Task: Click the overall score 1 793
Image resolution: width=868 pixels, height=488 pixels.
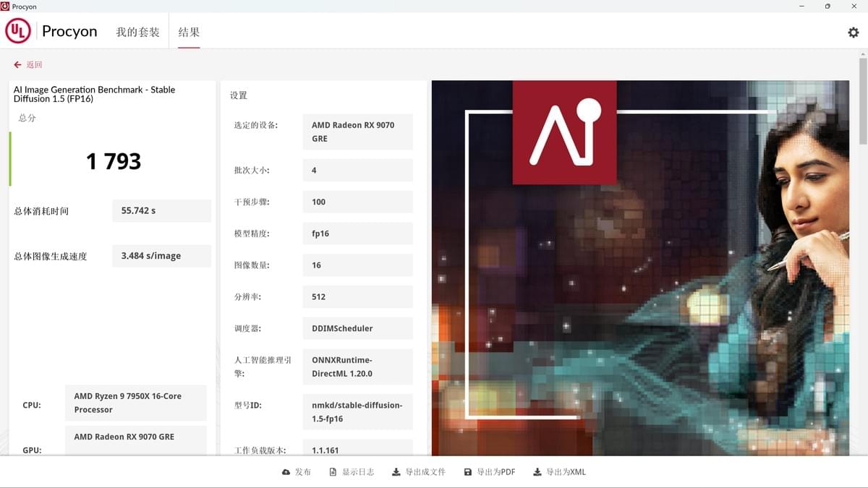Action: [x=113, y=161]
